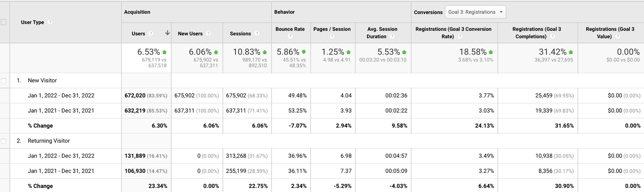Toggle the select-all checkbox in header
The image size is (644, 192).
4,22
